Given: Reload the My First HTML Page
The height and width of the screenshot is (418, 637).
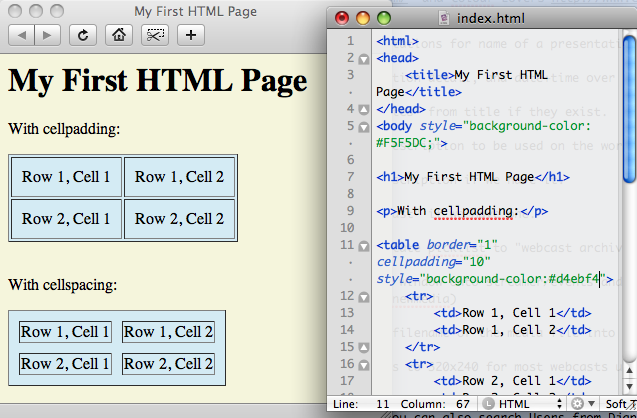Looking at the screenshot, I should (x=83, y=35).
